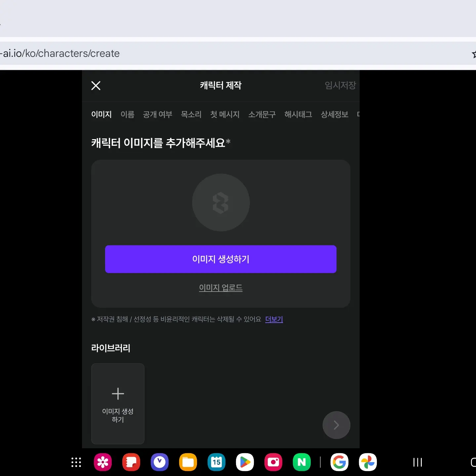Open the 더보기 policy link
476x476 pixels.
pos(274,319)
